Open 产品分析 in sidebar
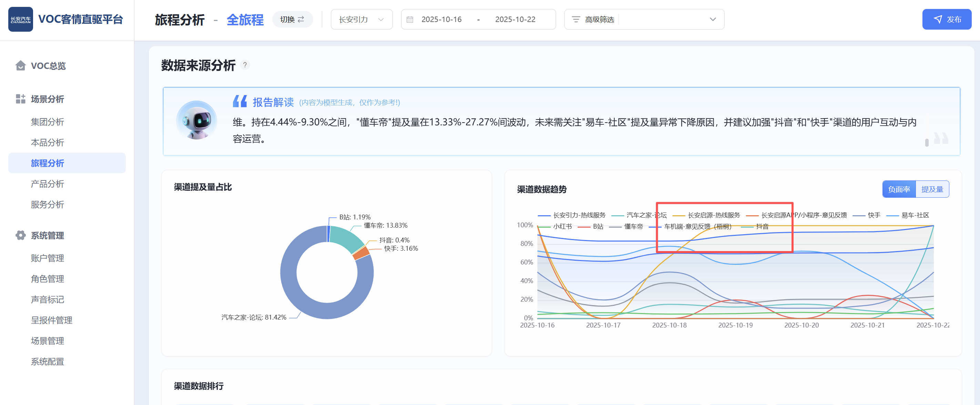980x405 pixels. pyautogui.click(x=48, y=184)
